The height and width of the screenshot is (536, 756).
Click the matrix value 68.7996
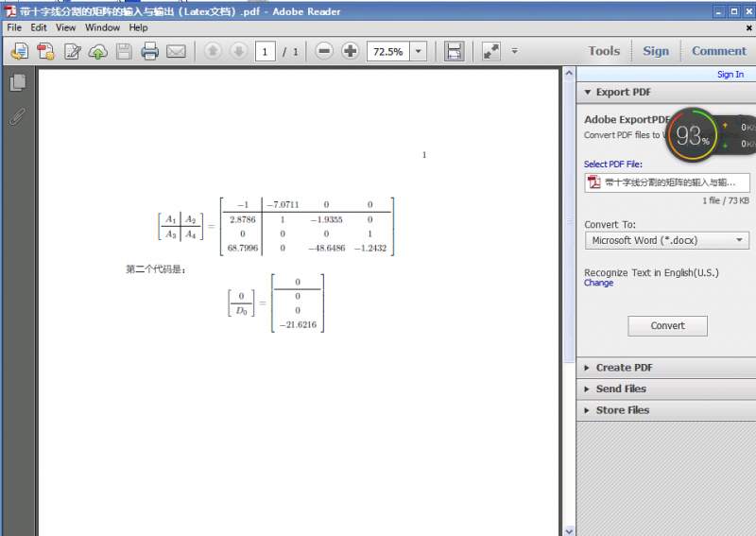243,248
